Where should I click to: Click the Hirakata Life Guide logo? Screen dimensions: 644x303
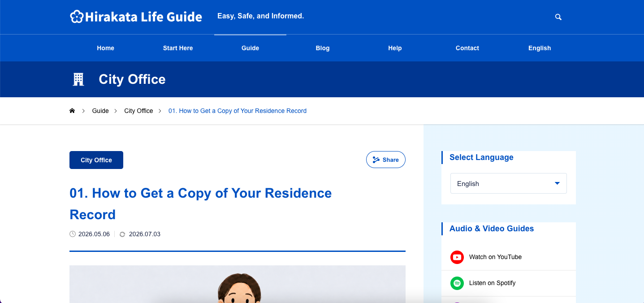click(136, 17)
